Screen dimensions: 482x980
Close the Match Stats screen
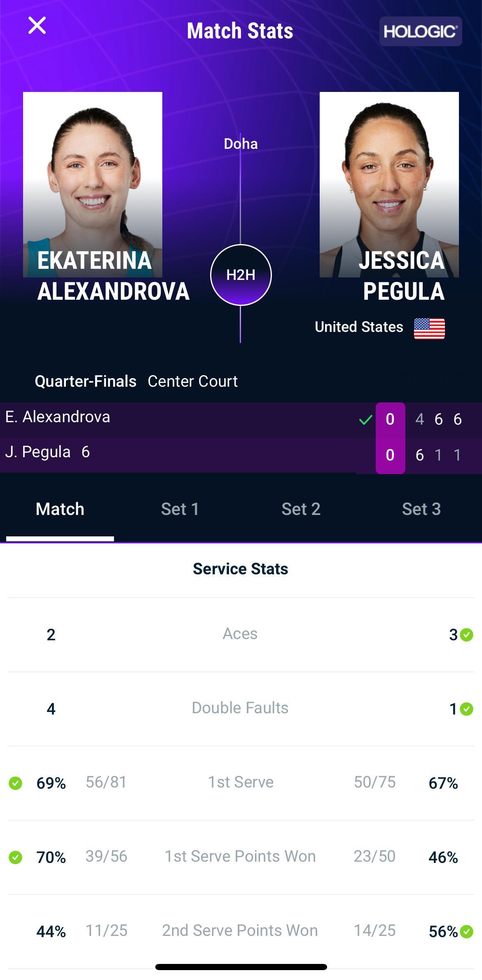[37, 26]
